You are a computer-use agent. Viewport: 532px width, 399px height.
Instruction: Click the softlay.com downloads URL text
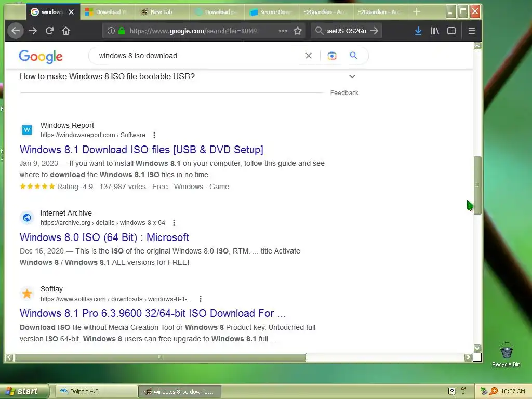(116, 299)
